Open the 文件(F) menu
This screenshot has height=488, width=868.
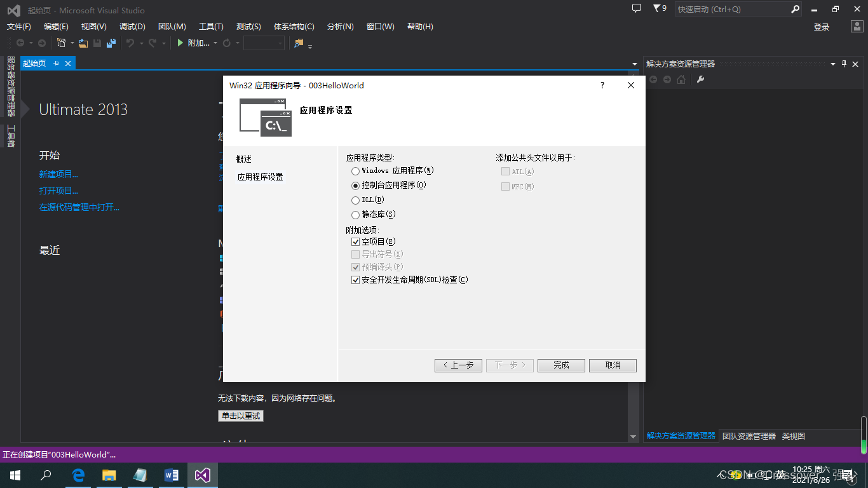coord(19,27)
